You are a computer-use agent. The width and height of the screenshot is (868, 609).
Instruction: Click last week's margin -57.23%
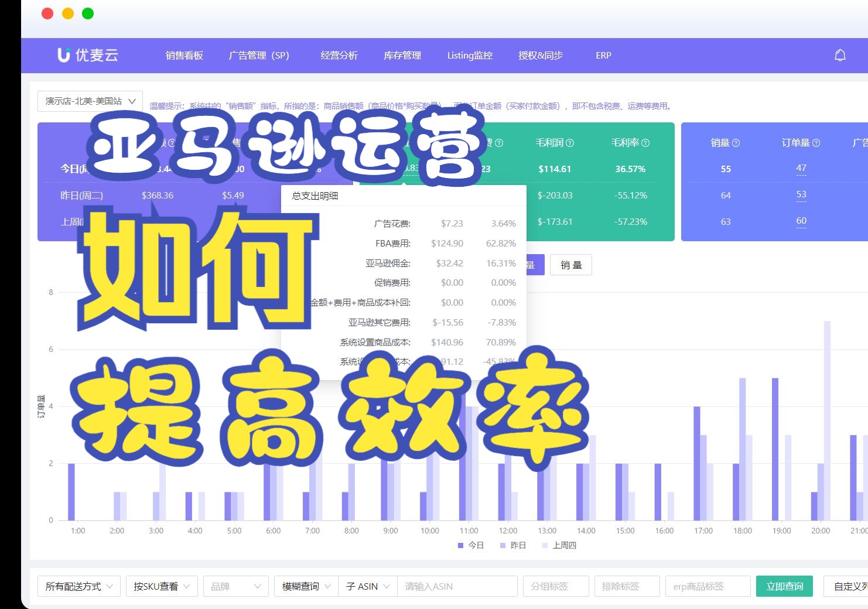(x=630, y=222)
